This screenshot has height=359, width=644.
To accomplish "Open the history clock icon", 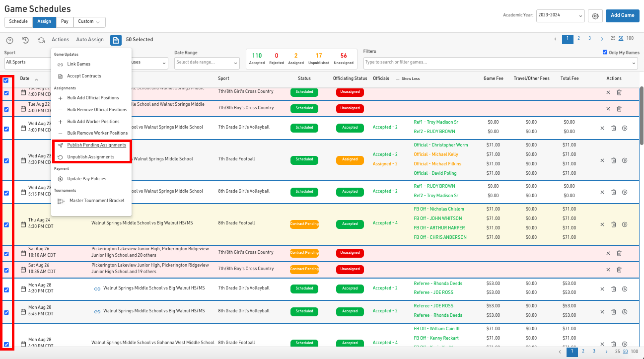I will point(25,40).
